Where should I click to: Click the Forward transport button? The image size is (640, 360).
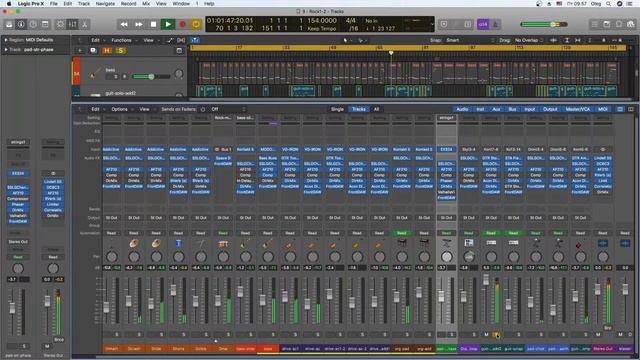139,24
